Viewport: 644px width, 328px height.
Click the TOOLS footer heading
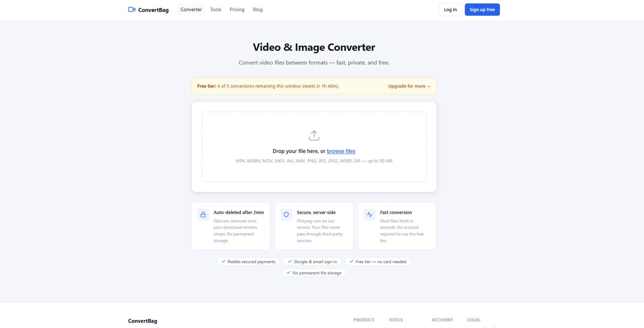click(x=396, y=320)
